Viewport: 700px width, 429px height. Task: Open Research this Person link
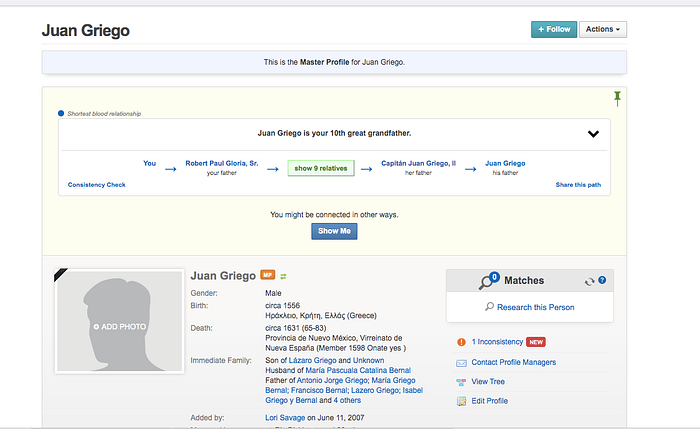[536, 307]
